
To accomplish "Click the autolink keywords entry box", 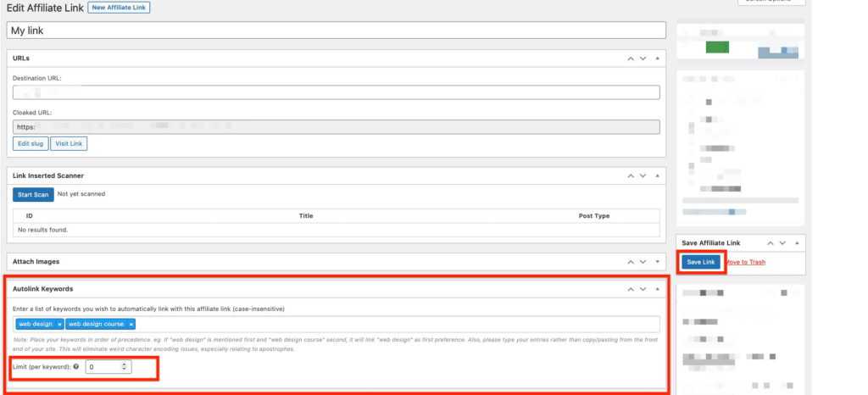I will pos(336,324).
